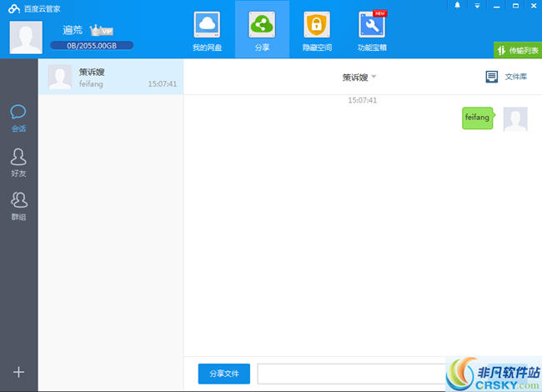Click the 分享文件 share file button
Viewport: 542px width, 392px height.
(x=224, y=374)
